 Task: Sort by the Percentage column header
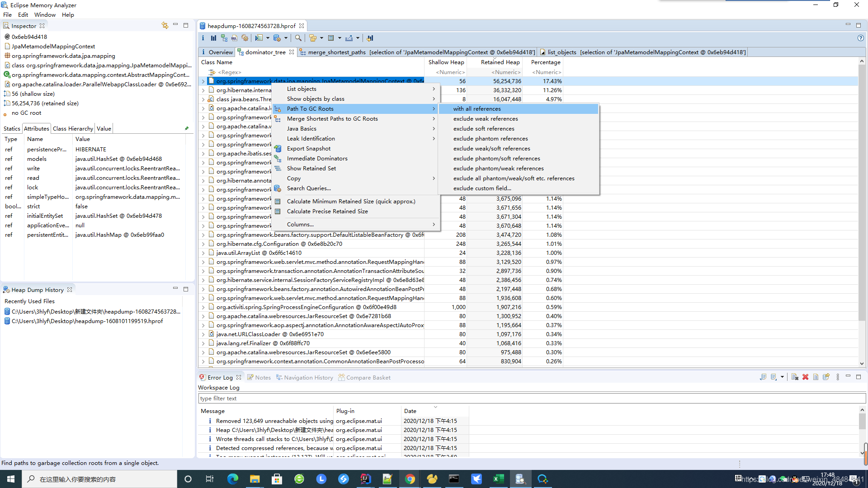coord(545,62)
